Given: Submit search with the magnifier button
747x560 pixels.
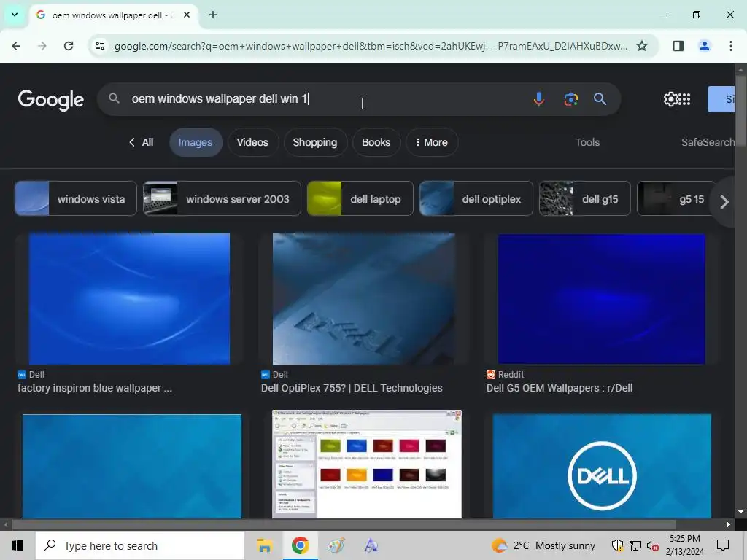Looking at the screenshot, I should tap(600, 99).
